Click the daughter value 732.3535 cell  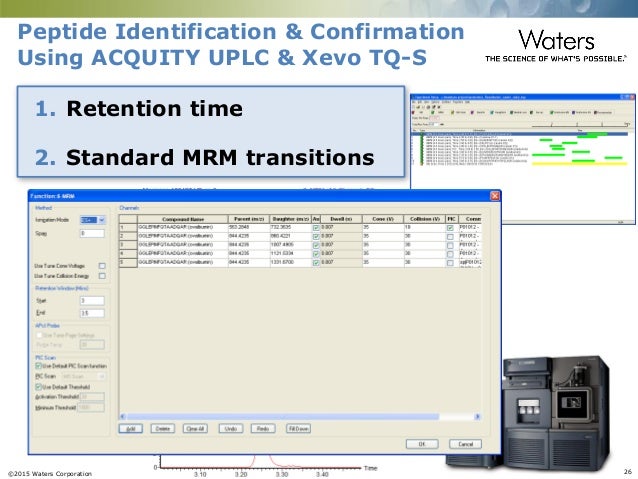[x=291, y=227]
